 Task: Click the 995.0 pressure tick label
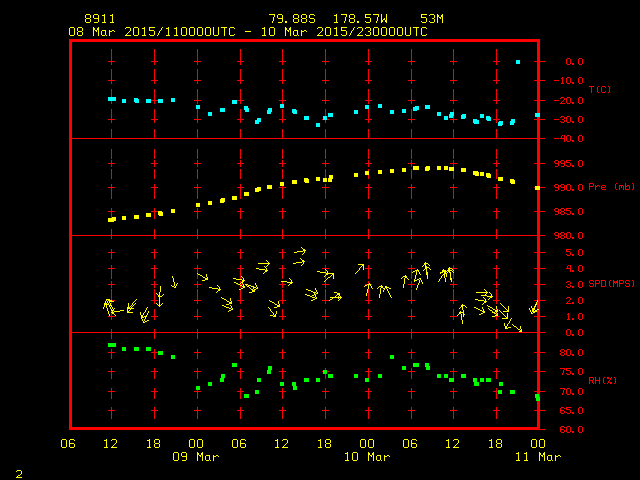coord(569,164)
